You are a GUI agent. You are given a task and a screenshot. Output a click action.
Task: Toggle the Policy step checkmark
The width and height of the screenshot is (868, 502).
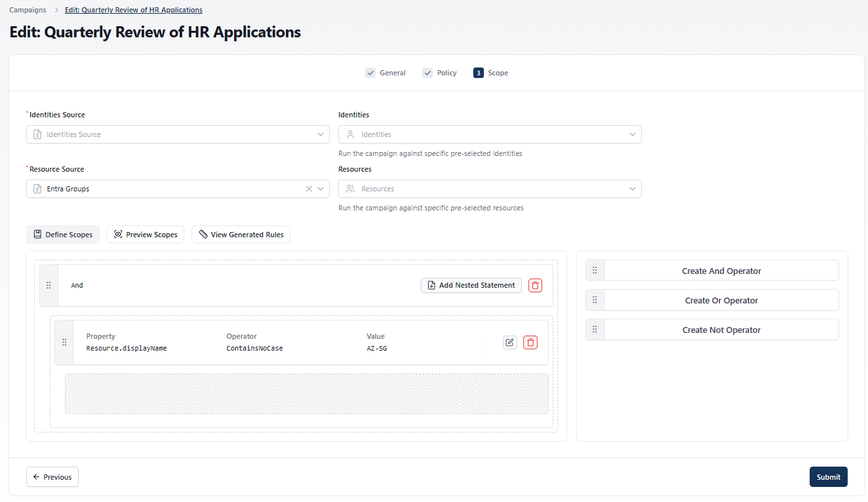pyautogui.click(x=427, y=73)
